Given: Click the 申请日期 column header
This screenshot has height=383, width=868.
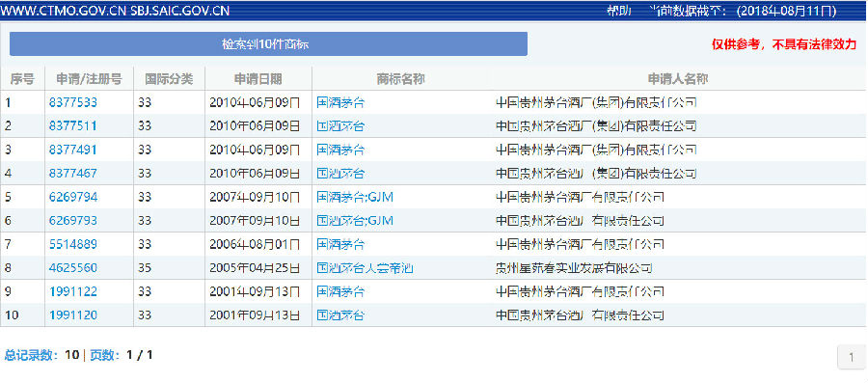Looking at the screenshot, I should (x=258, y=79).
